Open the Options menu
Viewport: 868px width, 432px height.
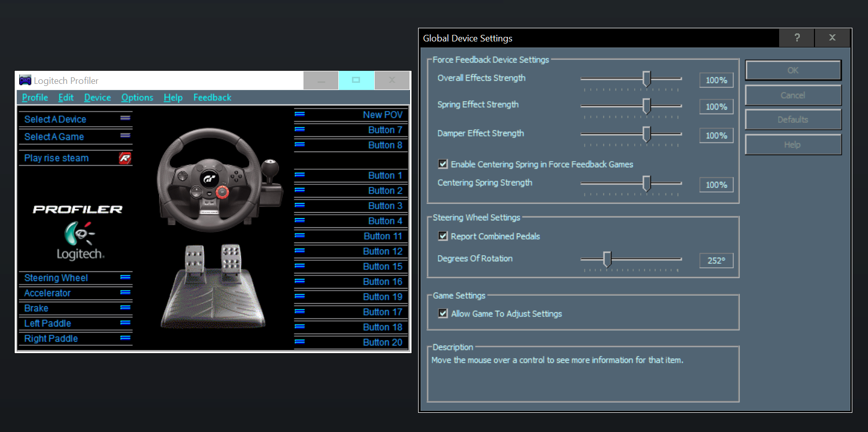137,98
